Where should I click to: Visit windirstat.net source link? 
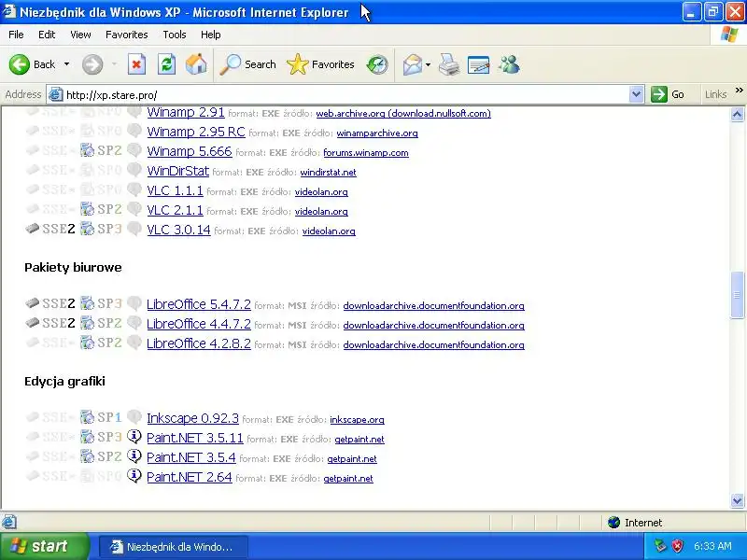click(x=329, y=173)
